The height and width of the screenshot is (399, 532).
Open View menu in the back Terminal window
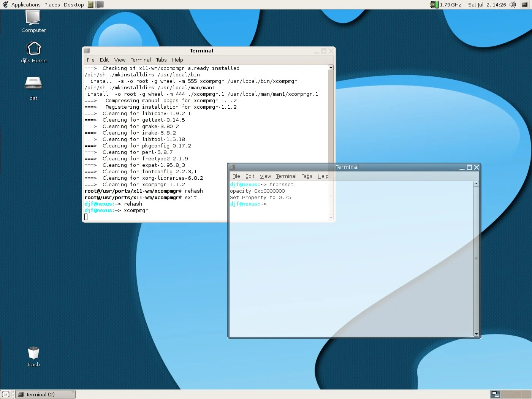120,60
